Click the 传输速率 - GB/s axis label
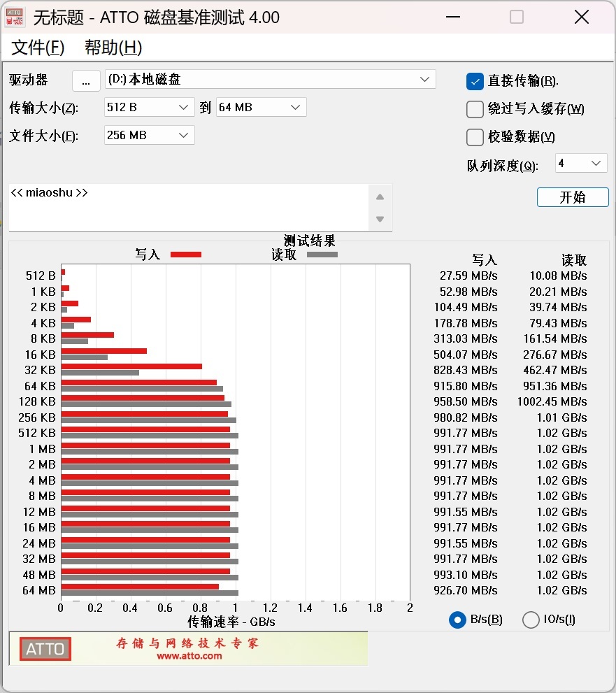Image resolution: width=616 pixels, height=693 pixels. pyautogui.click(x=231, y=622)
